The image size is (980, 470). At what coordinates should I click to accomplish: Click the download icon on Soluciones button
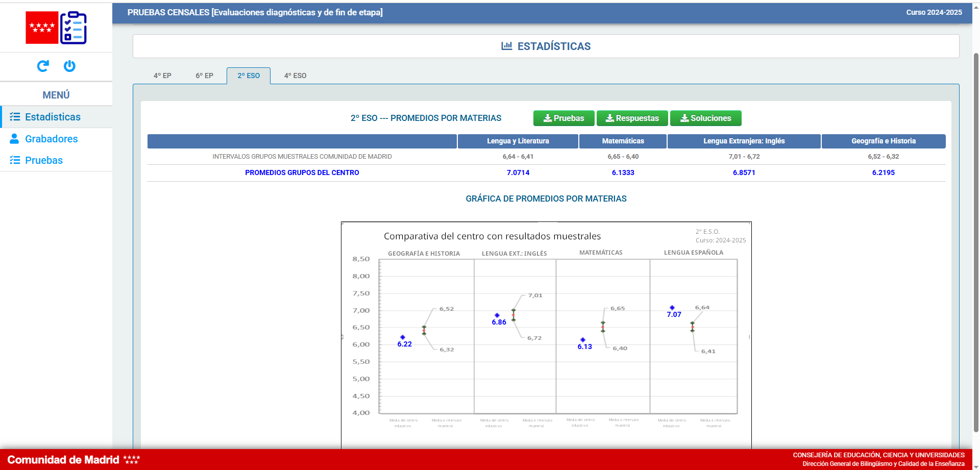point(684,118)
